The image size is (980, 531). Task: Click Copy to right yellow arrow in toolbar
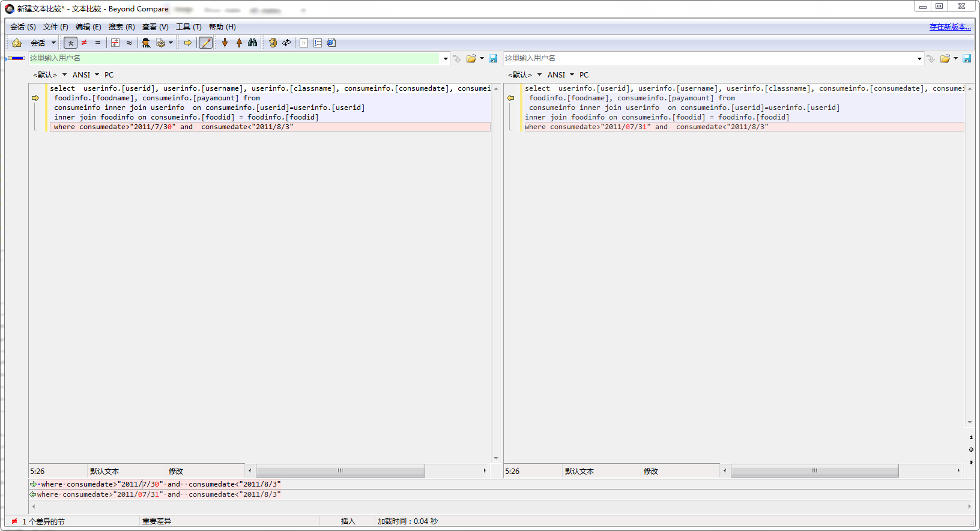[188, 43]
